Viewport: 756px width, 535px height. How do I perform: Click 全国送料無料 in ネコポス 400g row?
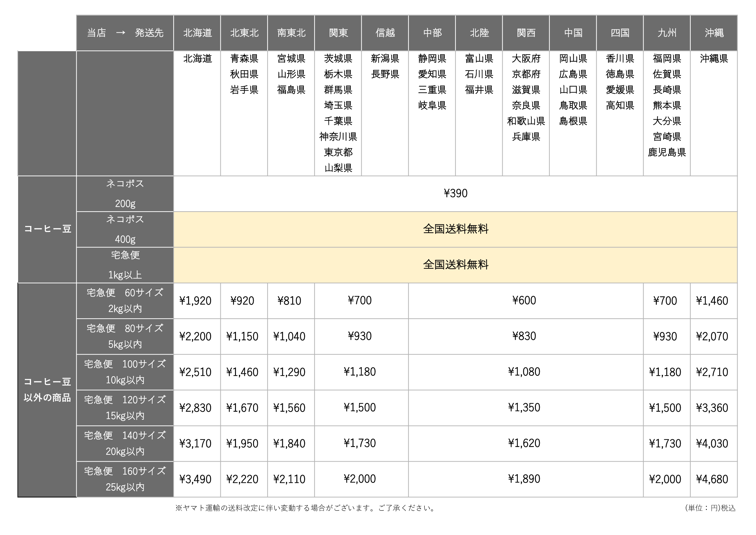point(455,229)
